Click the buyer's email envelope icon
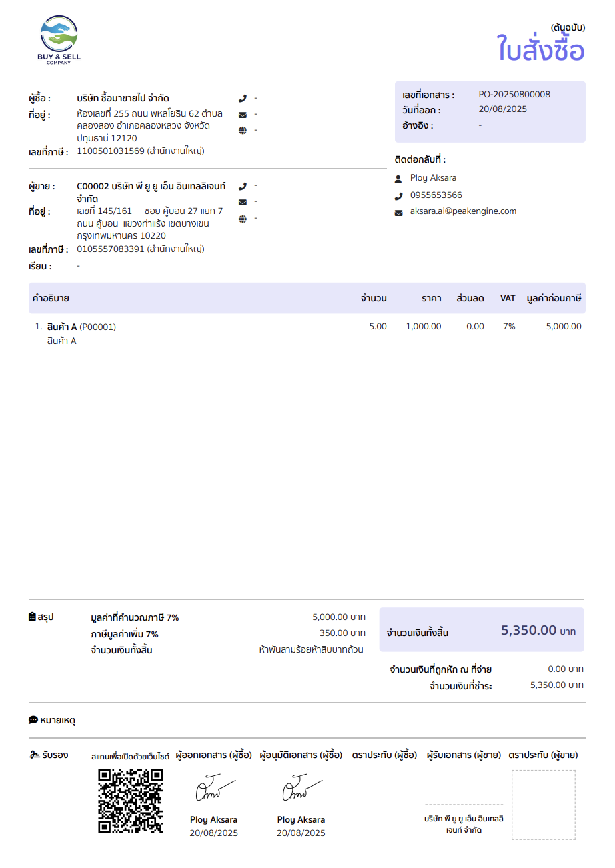615x868 pixels. 243,114
